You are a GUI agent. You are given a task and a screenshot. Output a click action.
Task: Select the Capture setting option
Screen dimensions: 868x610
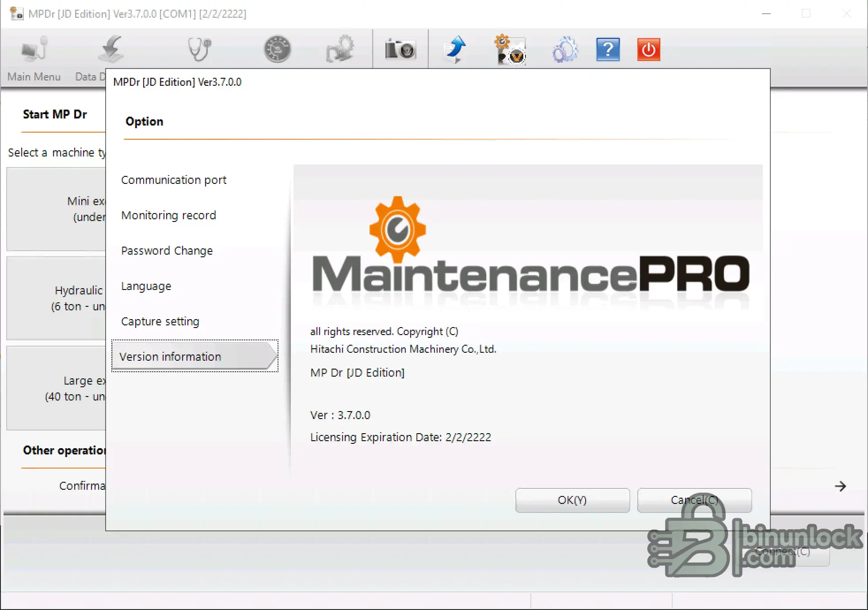160,321
